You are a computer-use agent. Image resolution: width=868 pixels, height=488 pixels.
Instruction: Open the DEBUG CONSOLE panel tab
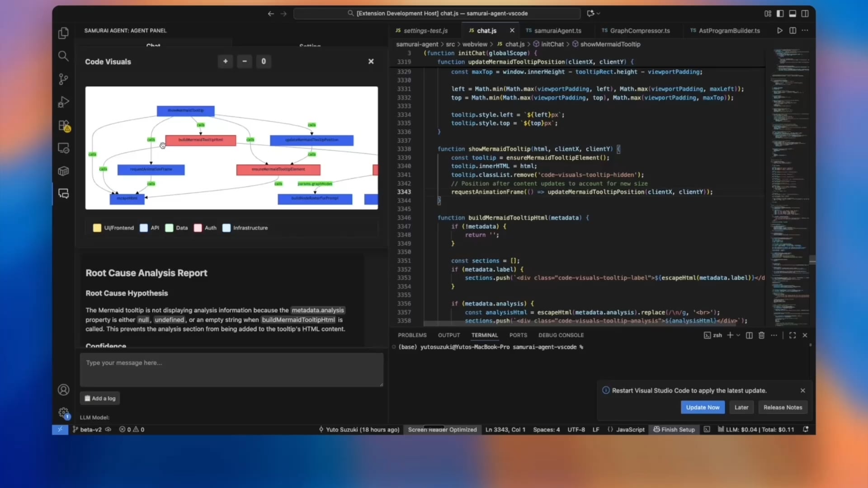point(561,335)
